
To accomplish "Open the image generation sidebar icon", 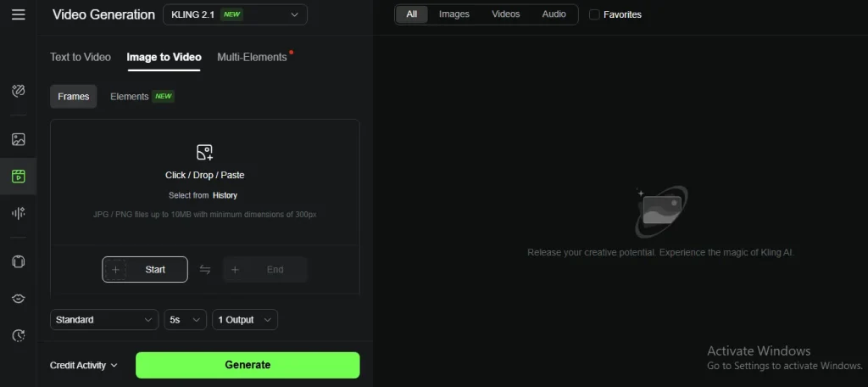I will click(19, 139).
